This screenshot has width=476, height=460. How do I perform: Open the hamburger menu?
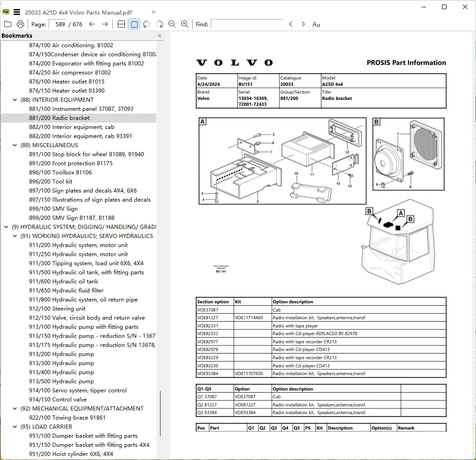click(x=17, y=12)
